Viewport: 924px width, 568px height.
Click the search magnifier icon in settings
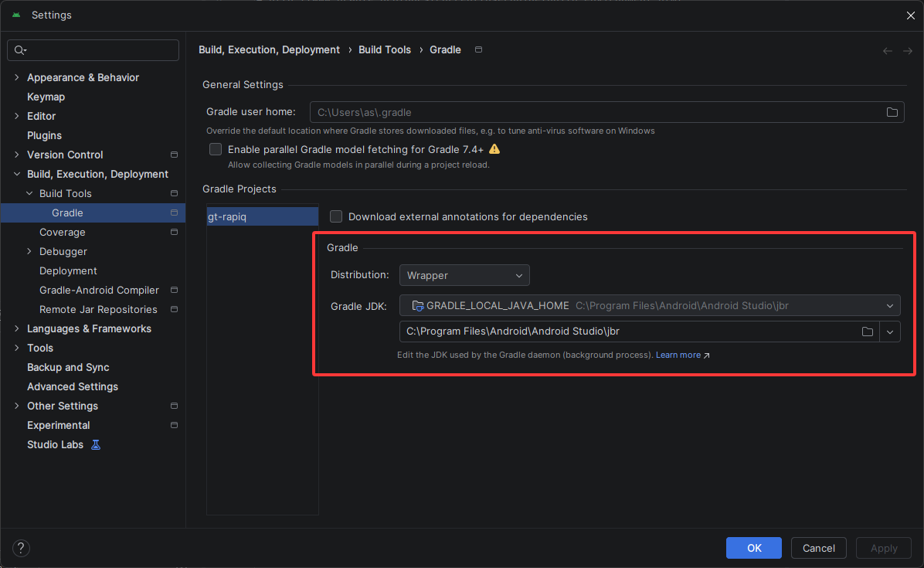[x=20, y=50]
